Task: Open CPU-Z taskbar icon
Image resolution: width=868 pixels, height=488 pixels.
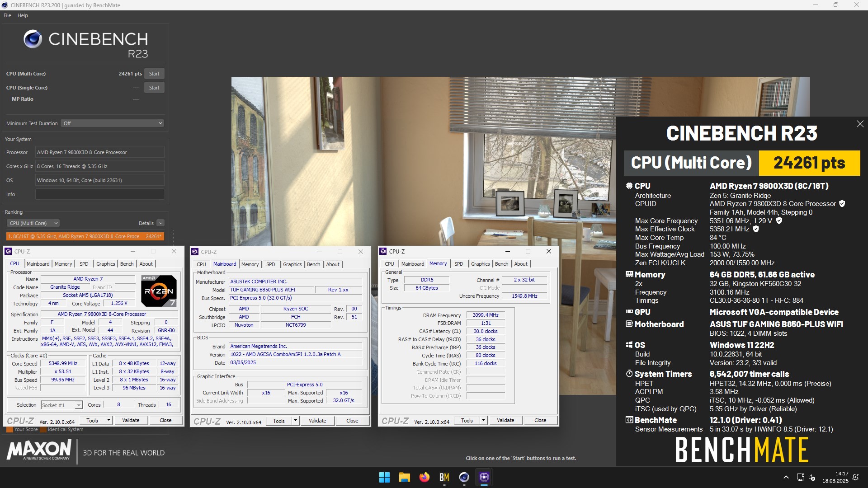Action: (484, 477)
